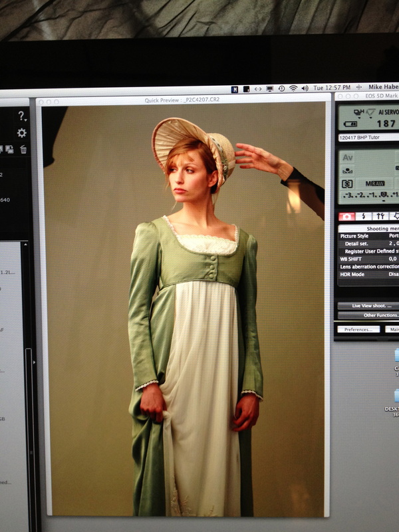This screenshot has height=532, width=399.
Task: Select the red camera shooting tab
Action: pos(346,217)
